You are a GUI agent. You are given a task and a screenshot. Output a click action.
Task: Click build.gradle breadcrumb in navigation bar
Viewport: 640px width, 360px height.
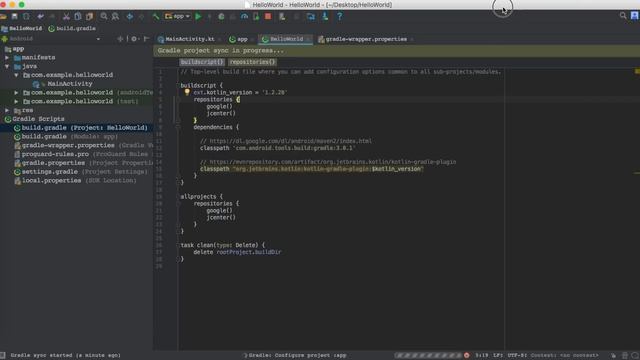[72, 29]
